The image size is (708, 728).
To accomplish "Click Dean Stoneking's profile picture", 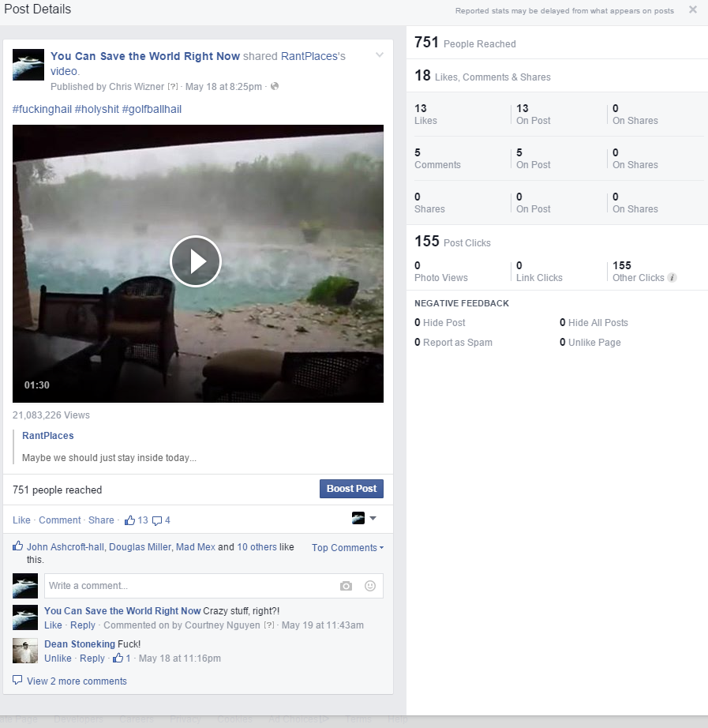I will [25, 651].
